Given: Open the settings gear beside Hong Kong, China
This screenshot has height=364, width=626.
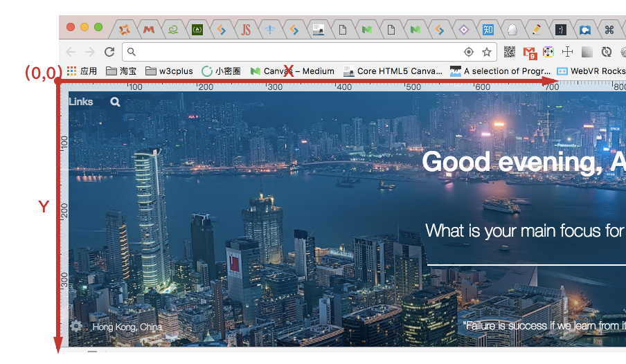Looking at the screenshot, I should pyautogui.click(x=76, y=326).
